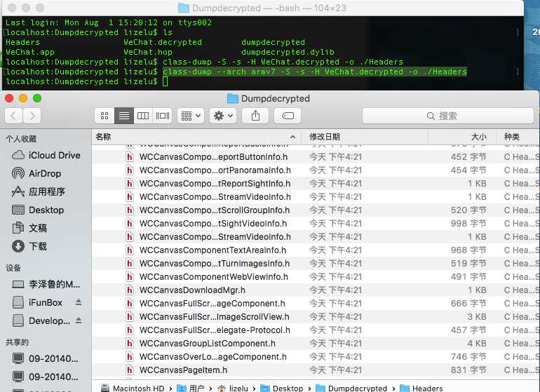
Task: Click lizelu home in path bar
Action: [233, 388]
